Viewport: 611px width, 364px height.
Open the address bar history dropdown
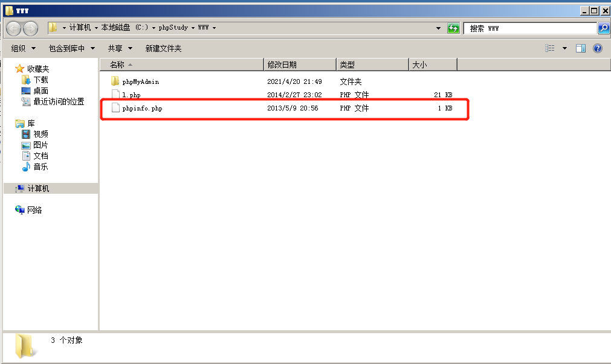[438, 28]
